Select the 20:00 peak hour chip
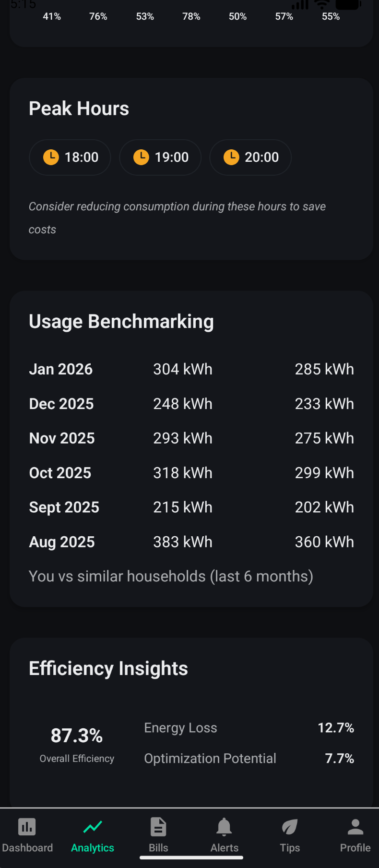Image resolution: width=379 pixels, height=868 pixels. pyautogui.click(x=250, y=157)
